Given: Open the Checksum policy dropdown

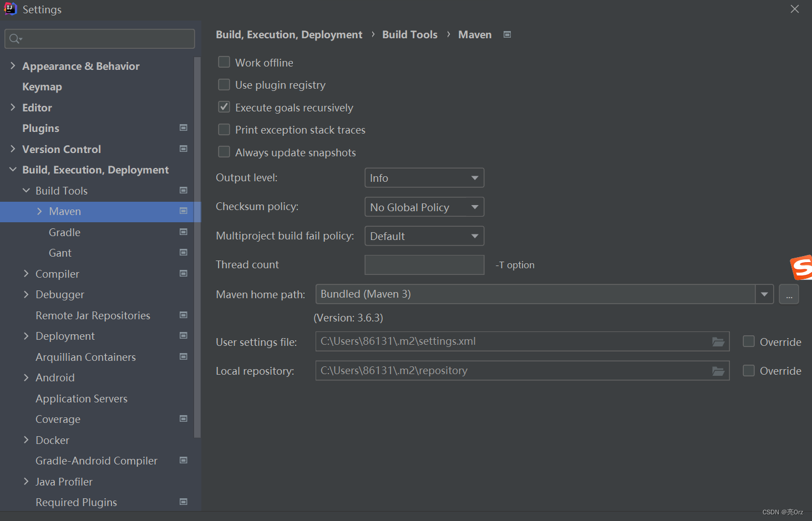Looking at the screenshot, I should [424, 207].
